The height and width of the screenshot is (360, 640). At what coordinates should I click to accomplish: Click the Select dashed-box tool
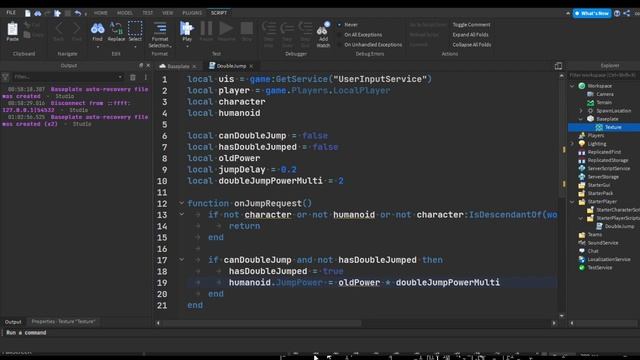(x=135, y=29)
